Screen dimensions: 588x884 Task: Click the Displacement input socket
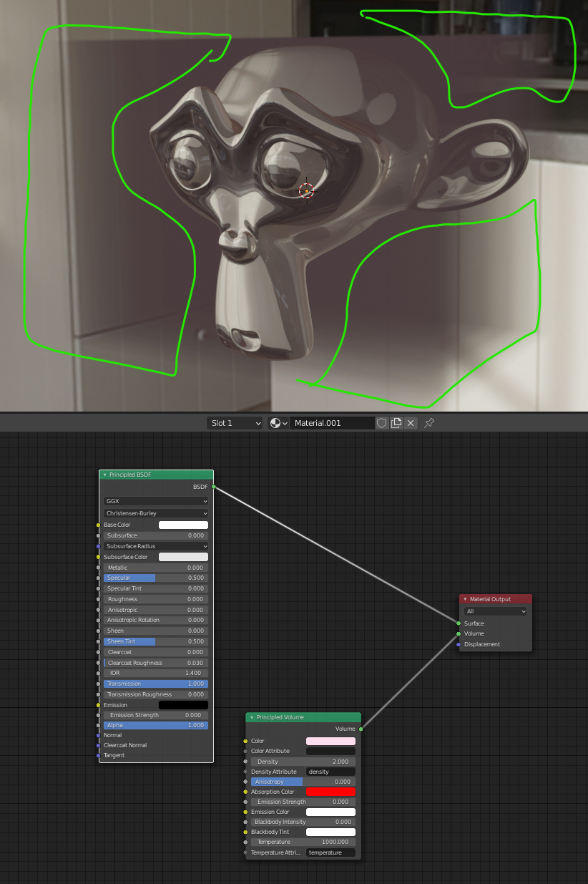click(459, 644)
